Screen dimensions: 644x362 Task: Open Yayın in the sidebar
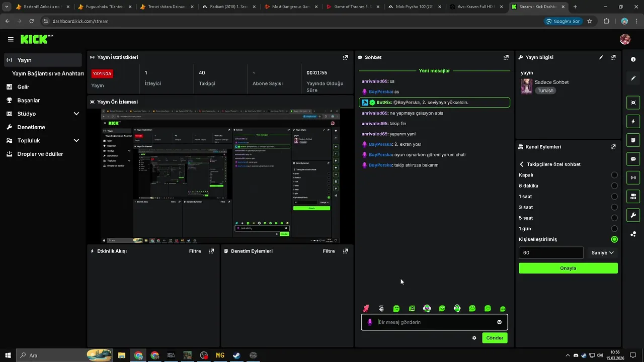click(x=43, y=60)
